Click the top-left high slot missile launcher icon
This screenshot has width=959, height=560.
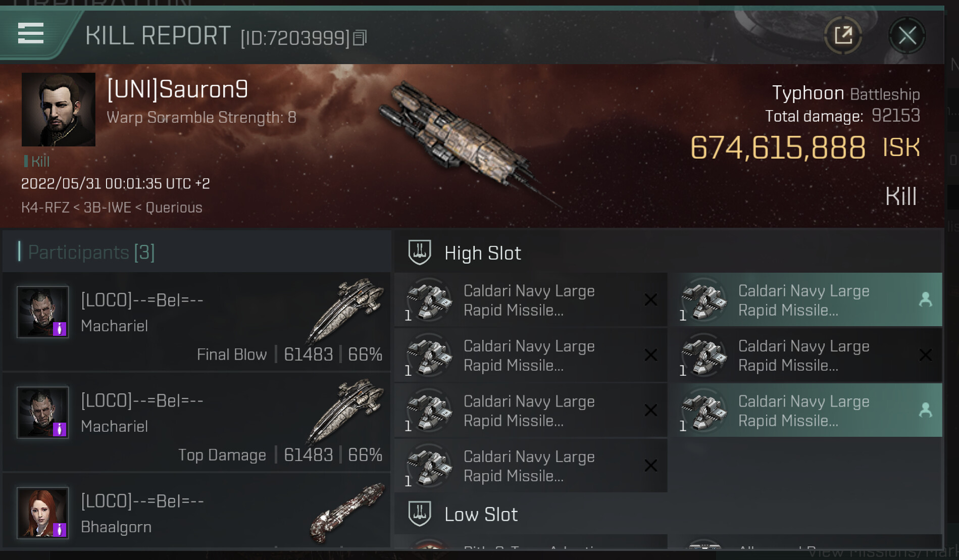[x=429, y=300]
